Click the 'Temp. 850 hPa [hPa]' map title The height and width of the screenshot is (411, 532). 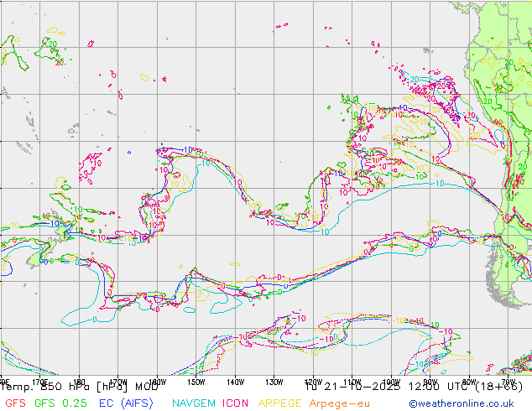[x=64, y=387]
